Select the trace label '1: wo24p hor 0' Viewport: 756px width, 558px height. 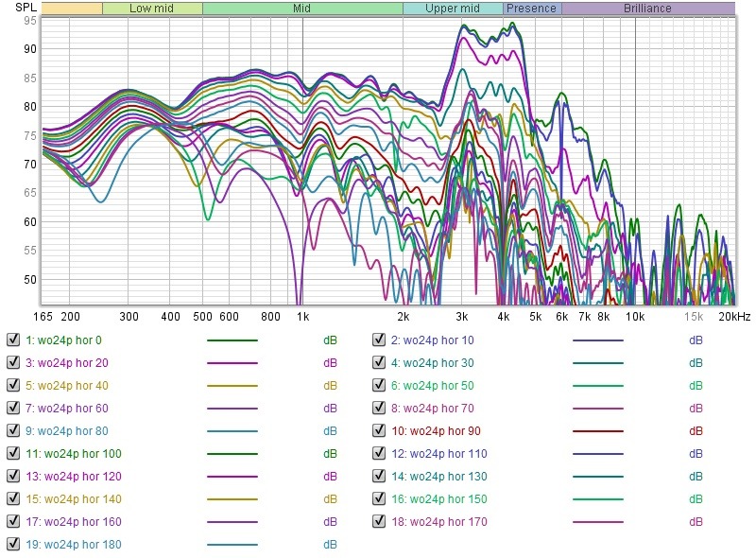tap(63, 340)
